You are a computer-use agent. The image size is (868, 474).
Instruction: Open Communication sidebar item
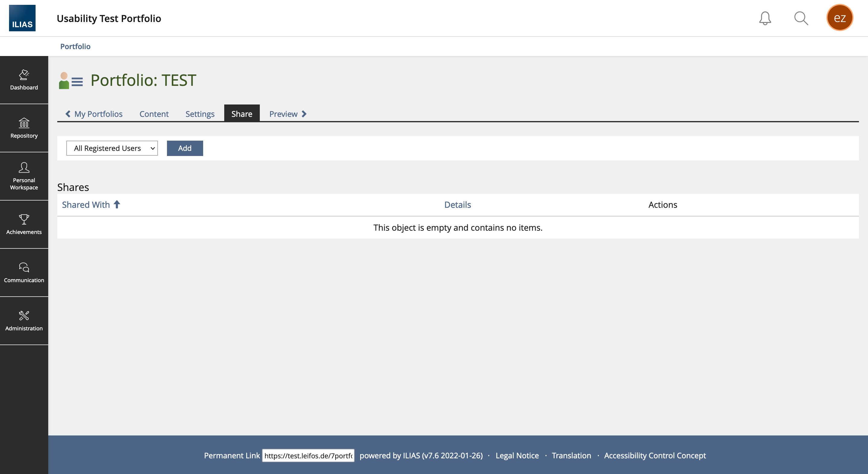[x=24, y=272]
